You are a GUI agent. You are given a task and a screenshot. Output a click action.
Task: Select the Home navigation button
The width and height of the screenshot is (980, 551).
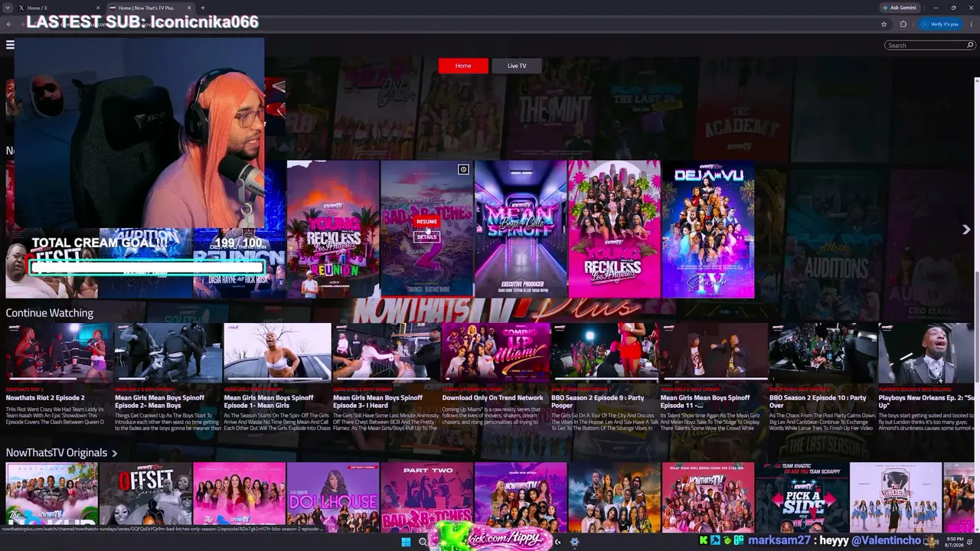tap(463, 66)
